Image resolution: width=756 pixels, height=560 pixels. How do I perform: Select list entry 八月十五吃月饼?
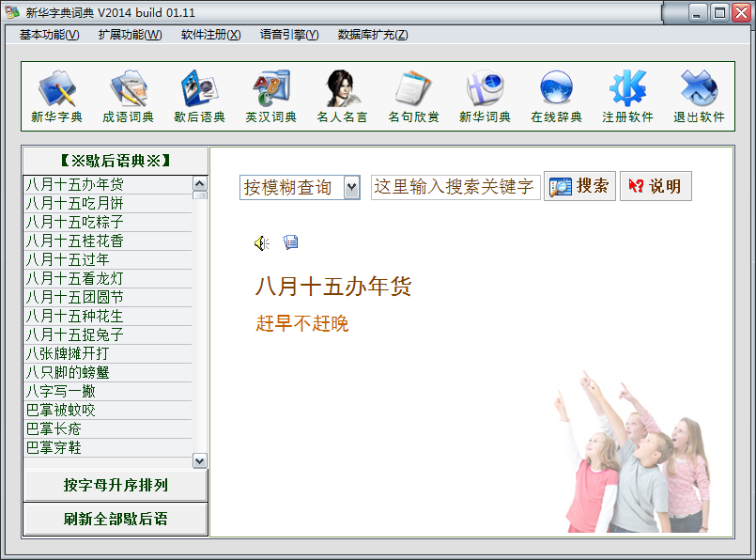tap(108, 203)
